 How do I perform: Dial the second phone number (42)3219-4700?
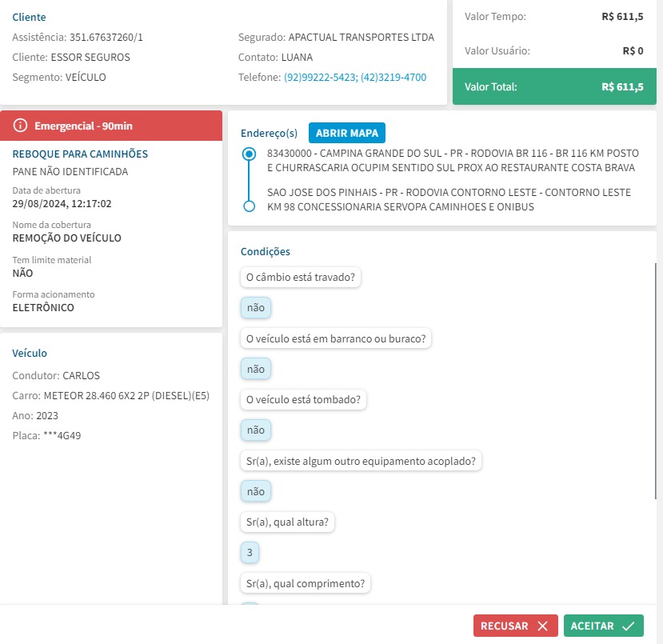click(393, 78)
